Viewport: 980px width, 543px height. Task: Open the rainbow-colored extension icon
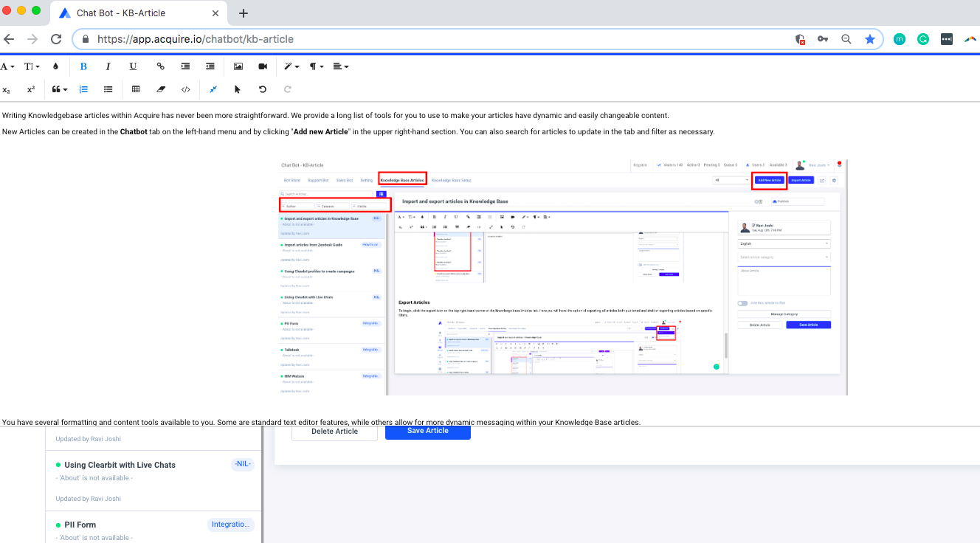(970, 39)
